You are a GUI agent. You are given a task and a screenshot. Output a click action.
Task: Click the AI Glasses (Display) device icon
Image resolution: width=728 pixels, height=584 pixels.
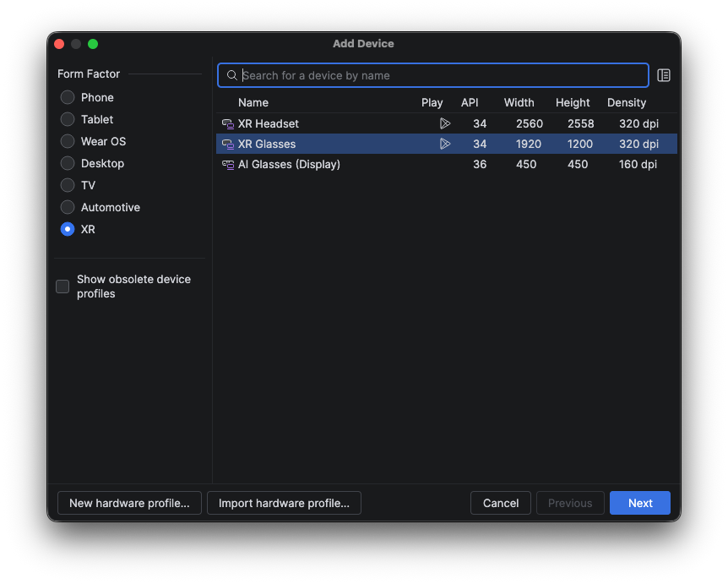227,165
